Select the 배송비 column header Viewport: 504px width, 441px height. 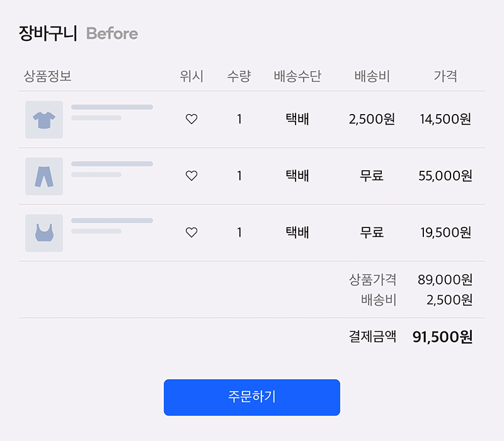(x=372, y=77)
